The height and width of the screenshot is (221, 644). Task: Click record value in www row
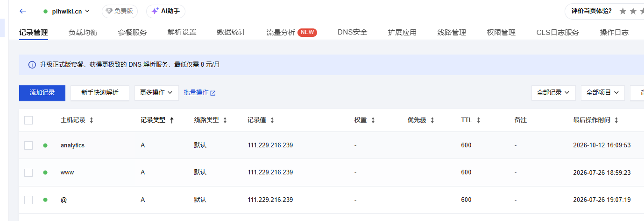pos(270,173)
